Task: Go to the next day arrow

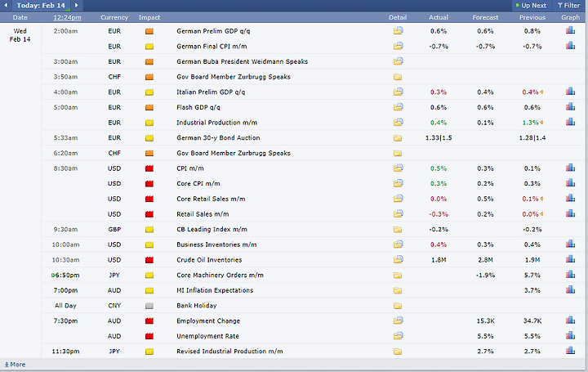Action: coord(77,5)
